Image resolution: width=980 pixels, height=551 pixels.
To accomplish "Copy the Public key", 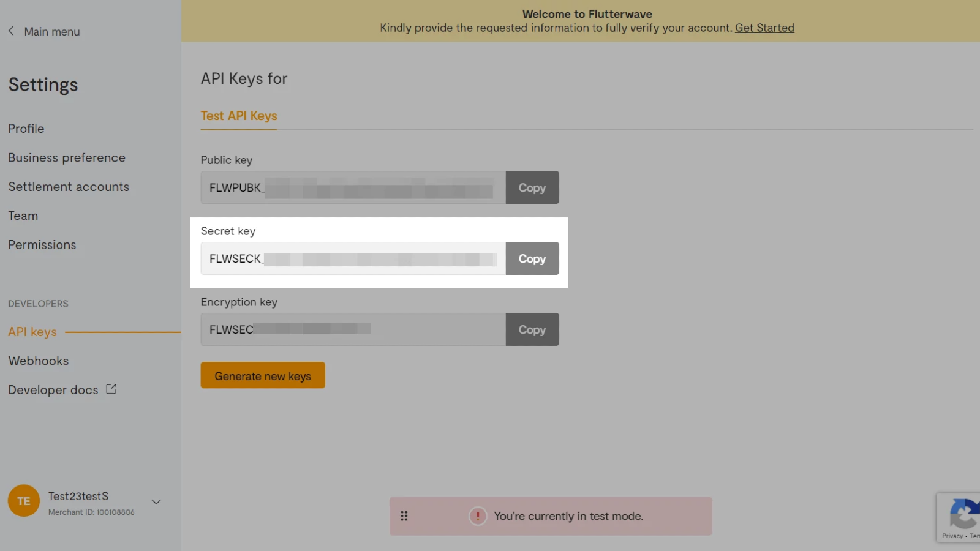I will coord(532,188).
